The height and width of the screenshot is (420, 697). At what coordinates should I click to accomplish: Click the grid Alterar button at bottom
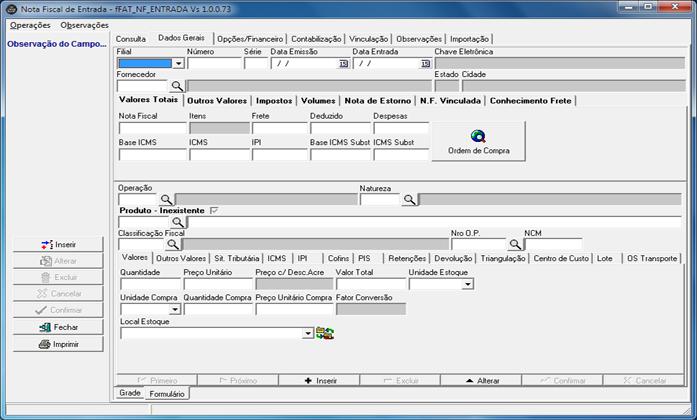(x=481, y=380)
